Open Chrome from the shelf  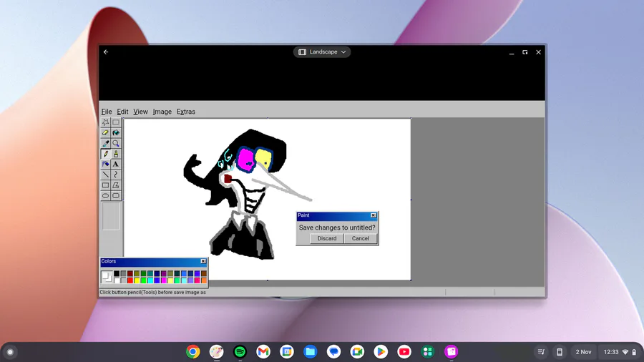(192, 352)
